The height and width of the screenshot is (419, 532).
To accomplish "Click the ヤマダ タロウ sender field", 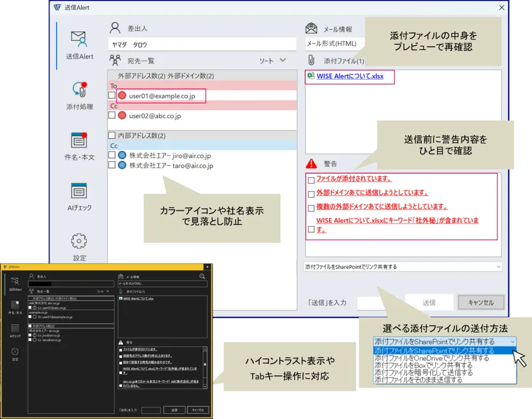I will pyautogui.click(x=202, y=45).
